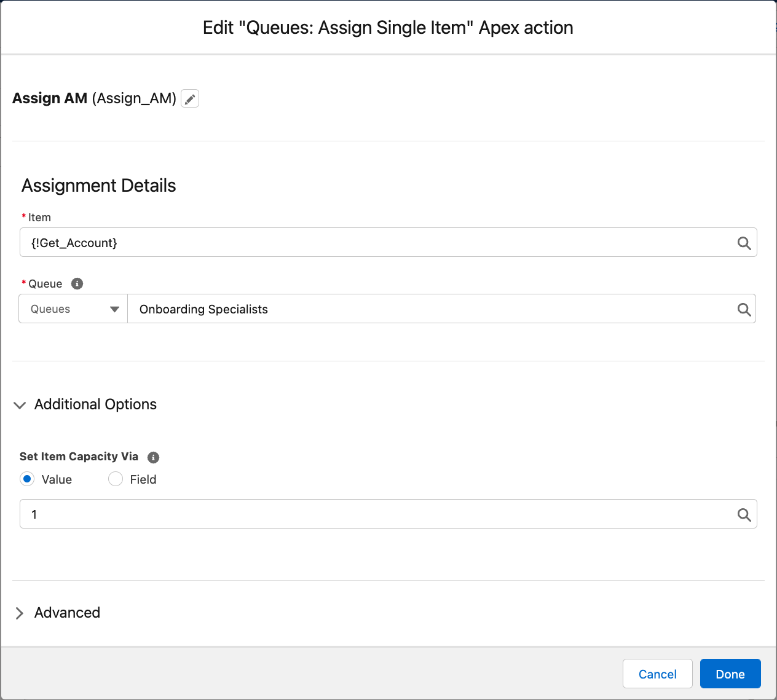Click the Onboarding Specialists queue input

point(430,309)
